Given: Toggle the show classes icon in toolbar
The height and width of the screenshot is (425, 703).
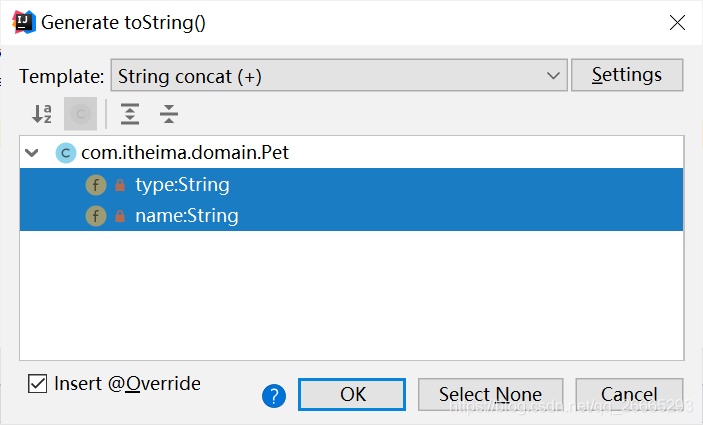Looking at the screenshot, I should (x=81, y=114).
